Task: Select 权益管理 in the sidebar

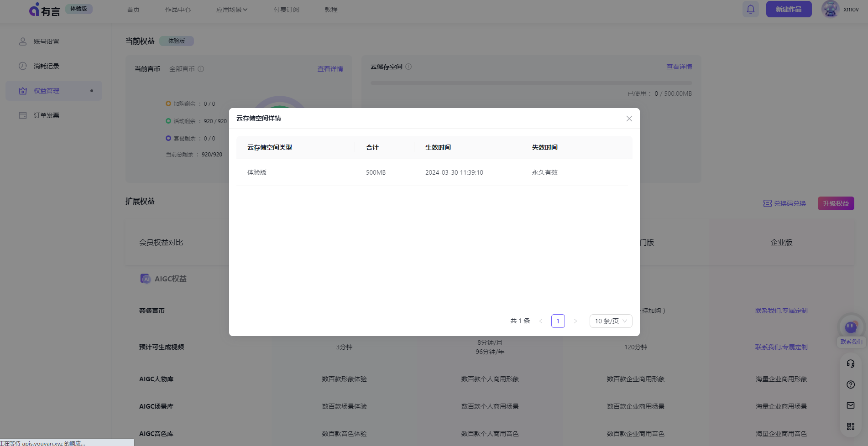Action: tap(54, 91)
